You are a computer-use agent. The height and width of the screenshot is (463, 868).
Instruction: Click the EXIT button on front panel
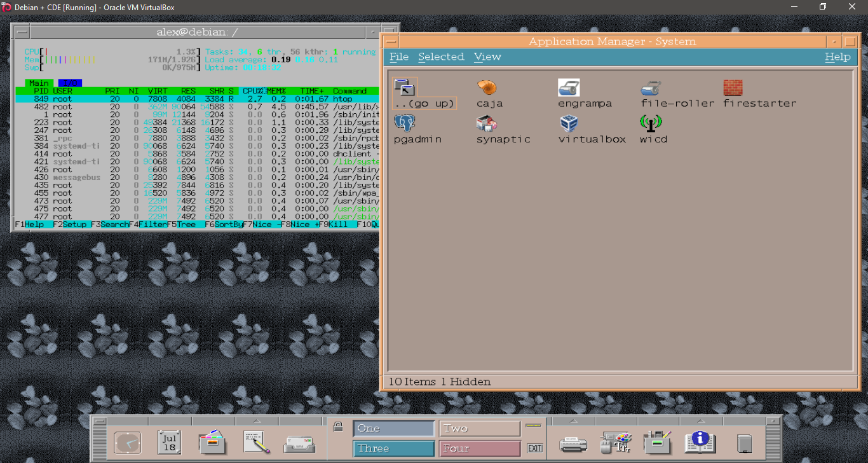pos(535,448)
